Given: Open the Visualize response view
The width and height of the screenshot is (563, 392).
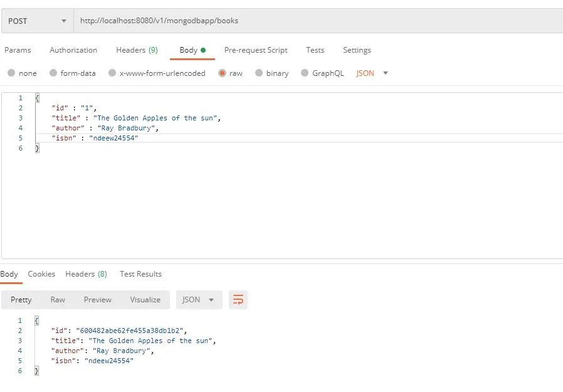Looking at the screenshot, I should pyautogui.click(x=145, y=300).
